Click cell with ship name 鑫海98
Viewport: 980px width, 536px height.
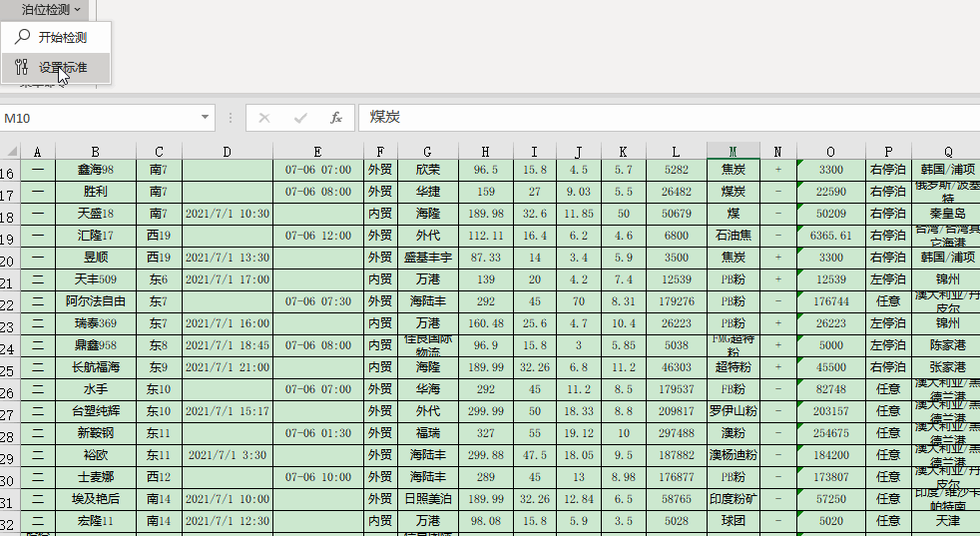(96, 170)
